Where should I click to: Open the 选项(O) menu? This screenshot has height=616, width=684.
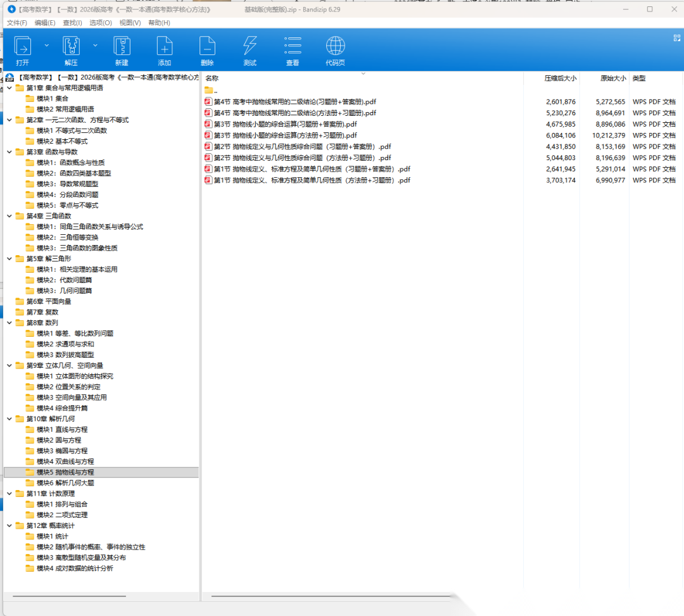click(x=100, y=23)
